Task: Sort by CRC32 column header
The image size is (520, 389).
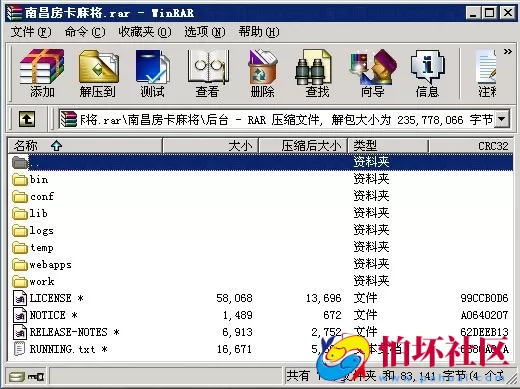Action: pos(471,146)
